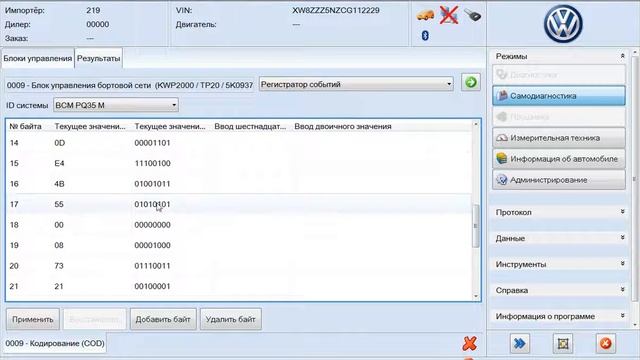
Task: Click the Дилер value 00000
Action: click(x=98, y=24)
